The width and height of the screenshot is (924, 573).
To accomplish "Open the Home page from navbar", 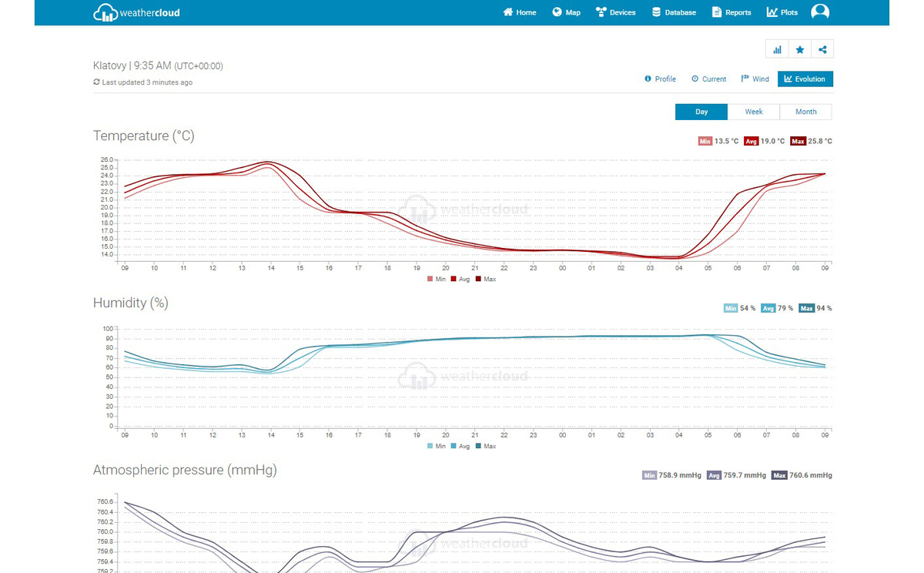I will click(520, 12).
